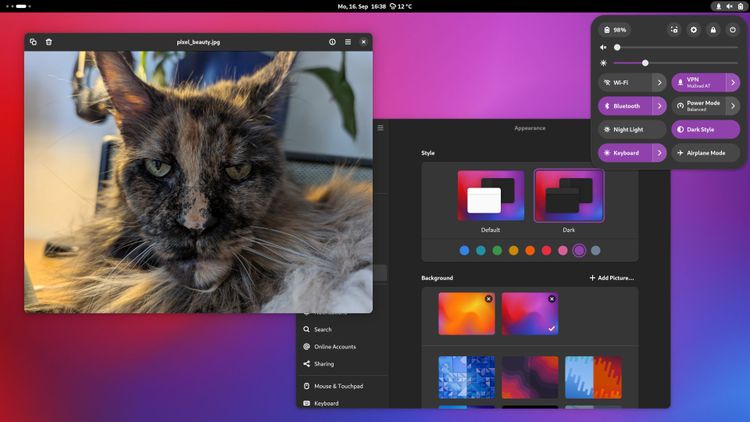Open Online Accounts settings
Viewport: 750px width, 422px height.
coord(342,346)
